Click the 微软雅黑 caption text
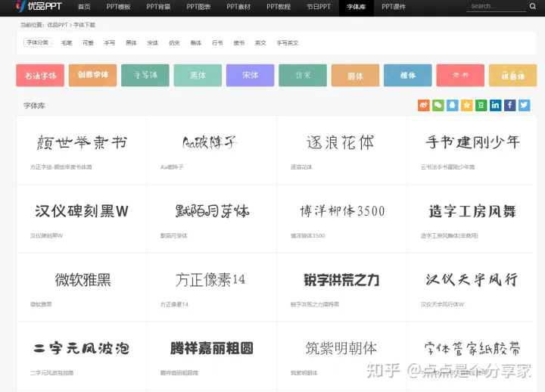The width and height of the screenshot is (545, 392). click(41, 304)
